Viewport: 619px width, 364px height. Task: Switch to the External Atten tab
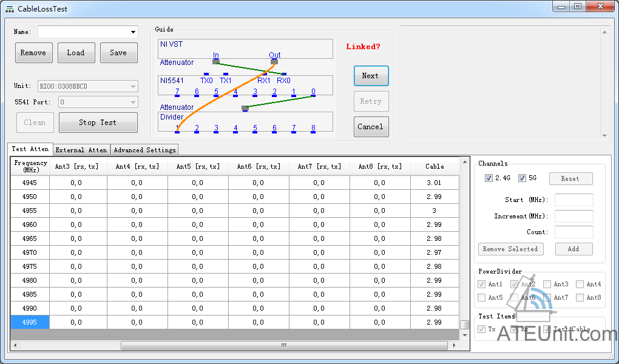click(81, 150)
